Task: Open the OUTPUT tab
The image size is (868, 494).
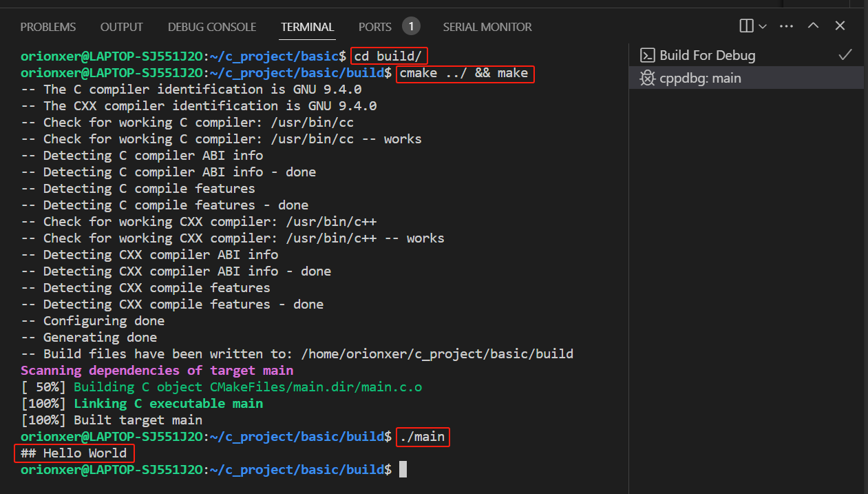Action: click(122, 27)
